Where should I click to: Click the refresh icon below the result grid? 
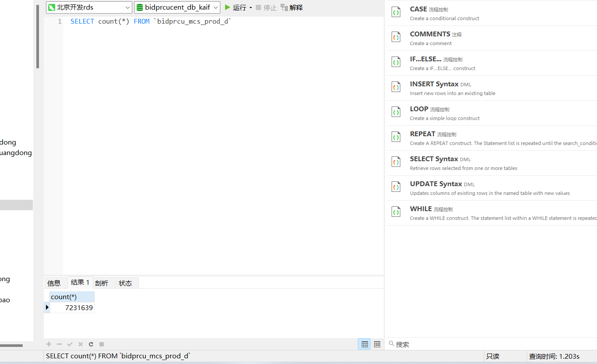tap(91, 344)
